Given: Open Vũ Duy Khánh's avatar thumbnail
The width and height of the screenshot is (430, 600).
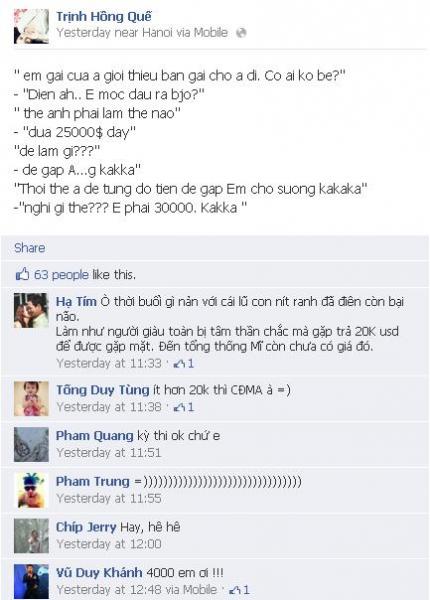Looking at the screenshot, I should point(31,581).
